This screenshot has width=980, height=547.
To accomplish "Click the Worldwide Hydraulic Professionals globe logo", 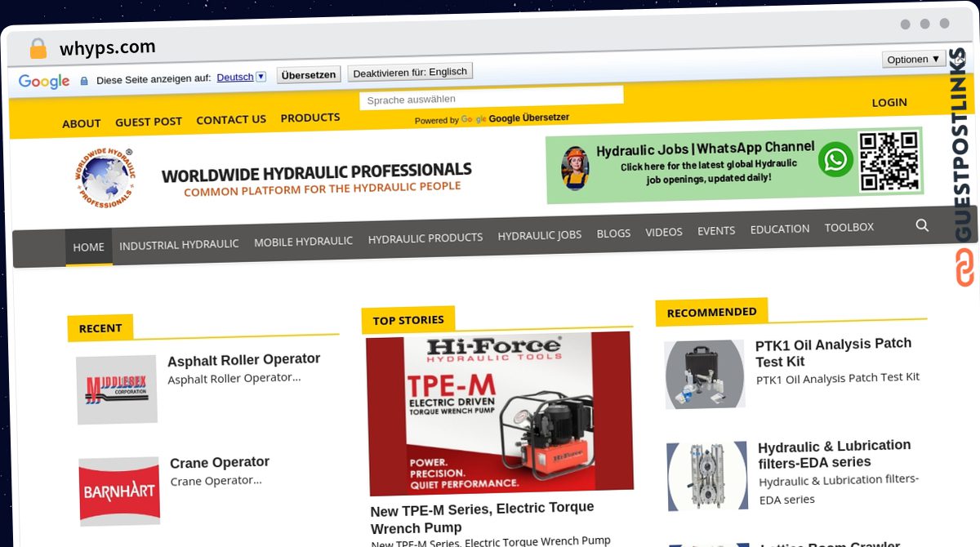I will pos(105,178).
